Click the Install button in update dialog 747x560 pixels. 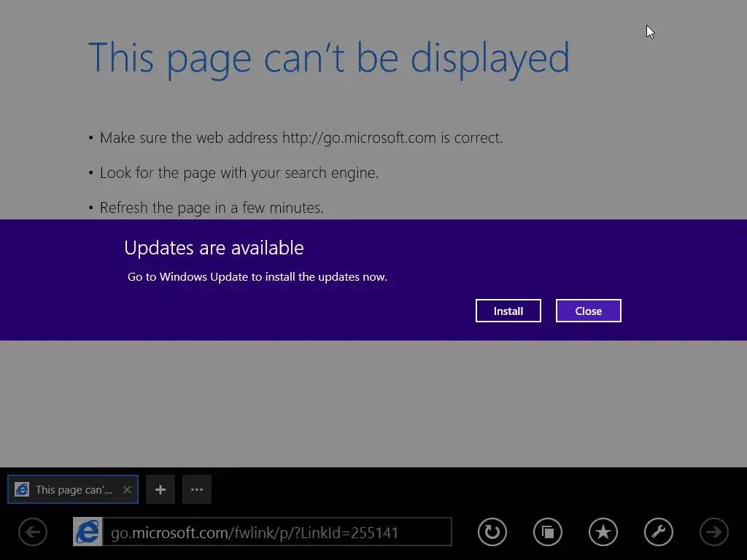tap(508, 311)
